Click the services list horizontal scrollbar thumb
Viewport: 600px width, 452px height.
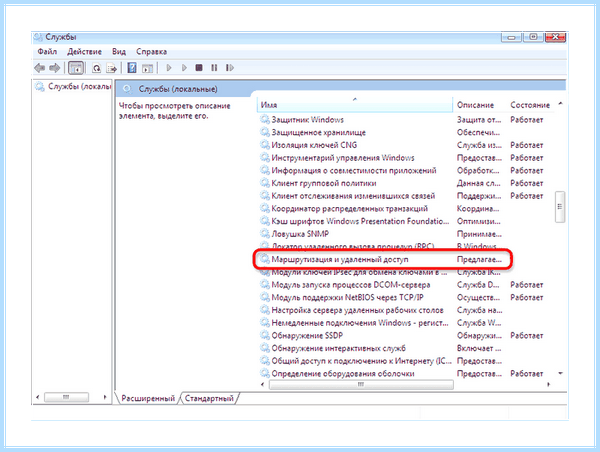coord(361,385)
